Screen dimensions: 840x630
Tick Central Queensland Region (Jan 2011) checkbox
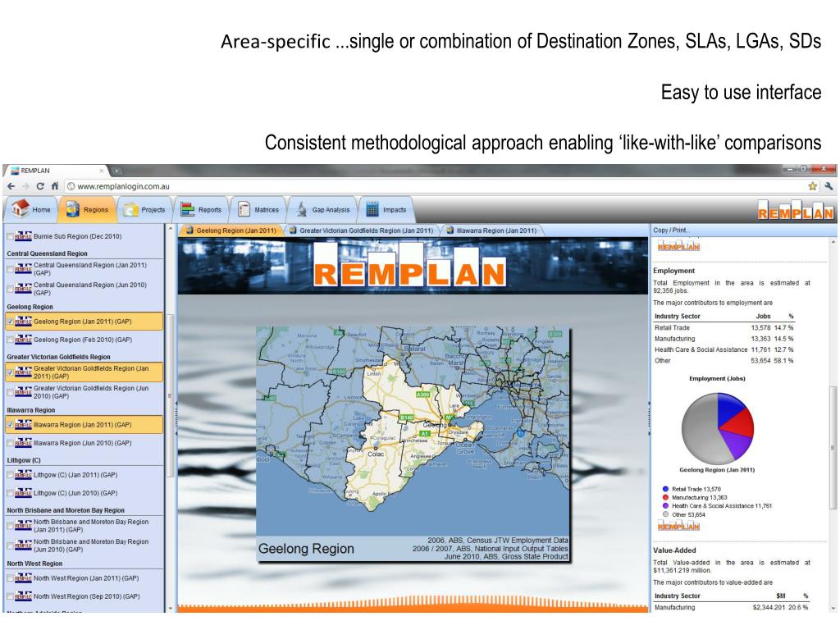tap(10, 269)
